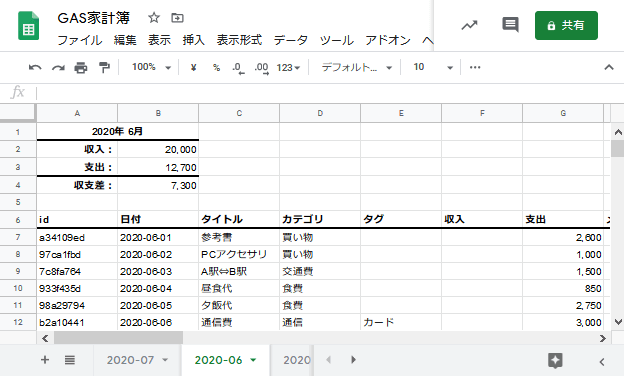Open the 挿入 menu

tap(193, 40)
